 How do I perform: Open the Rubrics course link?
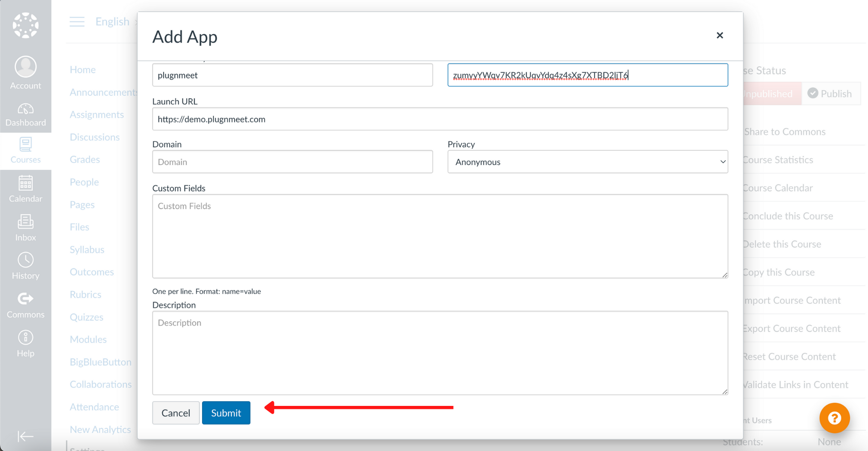pyautogui.click(x=86, y=295)
